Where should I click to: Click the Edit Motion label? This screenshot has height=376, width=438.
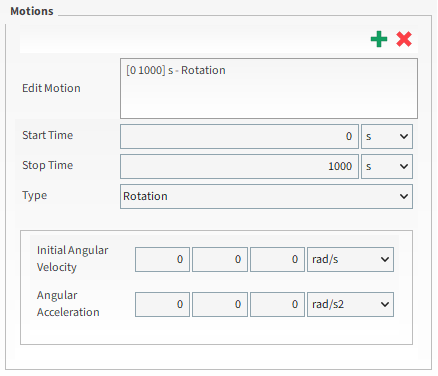pos(51,88)
